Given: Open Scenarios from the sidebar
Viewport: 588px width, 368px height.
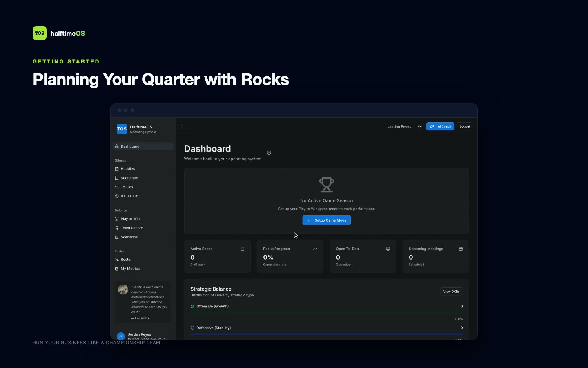Looking at the screenshot, I should [143, 237].
